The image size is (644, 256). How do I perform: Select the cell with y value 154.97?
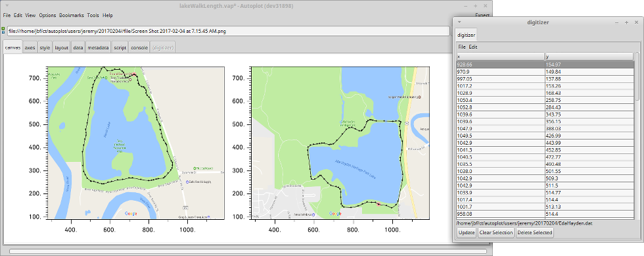pos(589,64)
